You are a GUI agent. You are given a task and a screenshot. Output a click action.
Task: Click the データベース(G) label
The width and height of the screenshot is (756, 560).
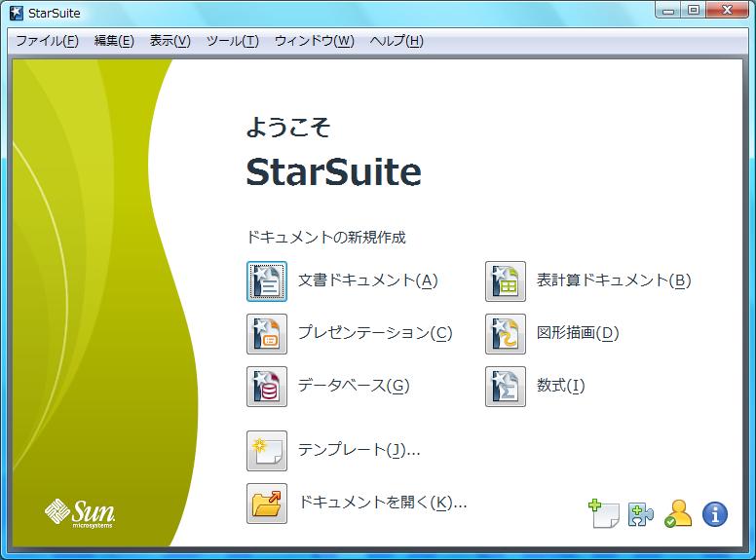point(354,386)
